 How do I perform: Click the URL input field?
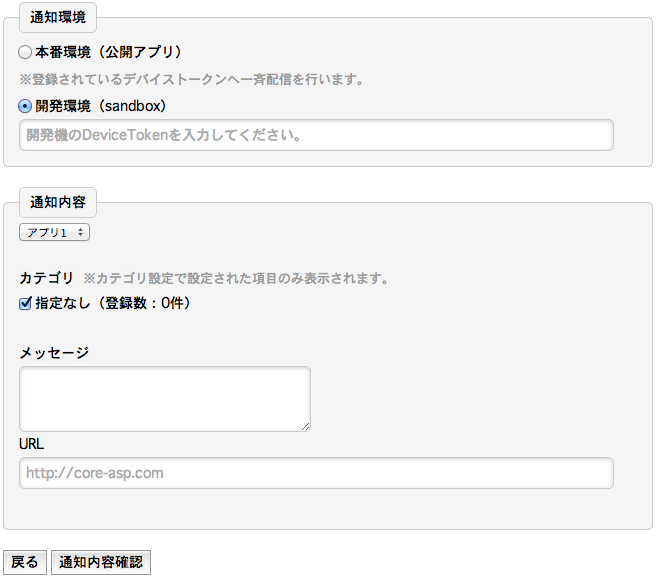[316, 473]
